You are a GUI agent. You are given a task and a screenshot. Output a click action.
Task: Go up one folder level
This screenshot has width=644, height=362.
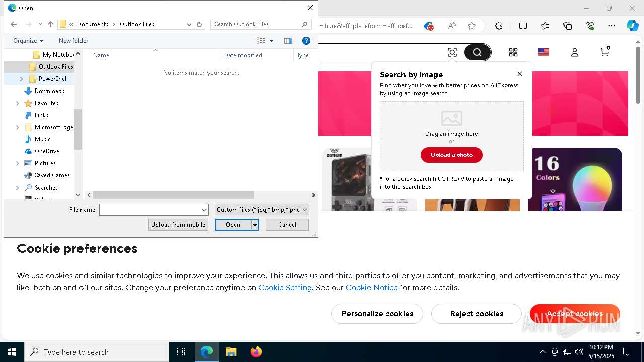point(51,24)
